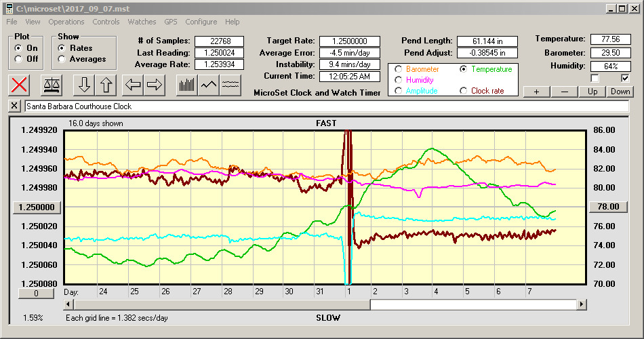
Task: Click the right arrow toolbar icon
Action: coord(155,85)
